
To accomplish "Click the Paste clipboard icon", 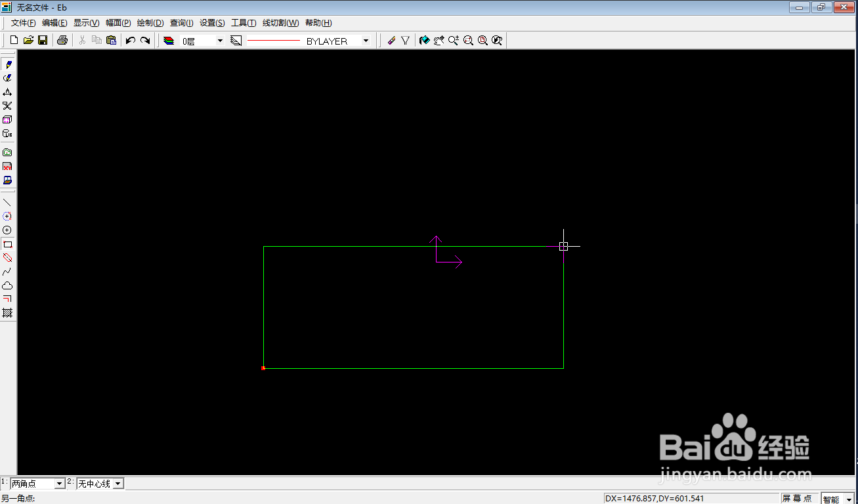I will click(111, 41).
